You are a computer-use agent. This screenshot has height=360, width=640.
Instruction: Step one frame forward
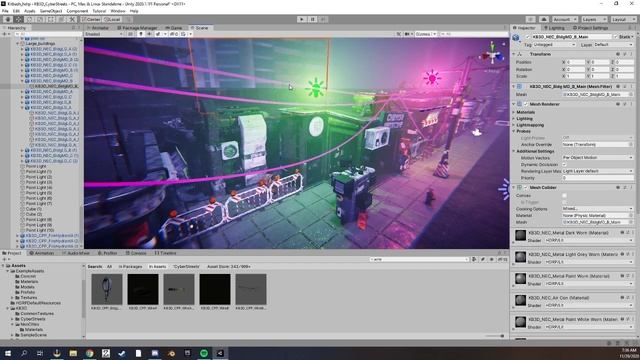[323, 19]
